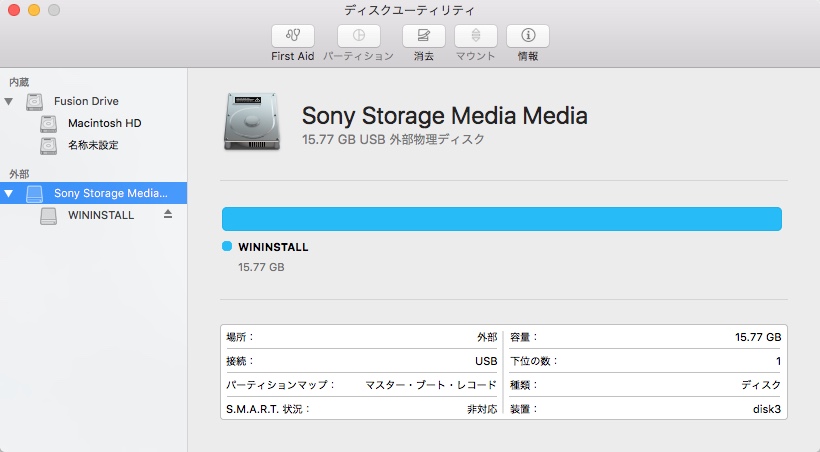This screenshot has width=820, height=452.
Task: Click the 情報 info toolbar icon
Action: [527, 36]
